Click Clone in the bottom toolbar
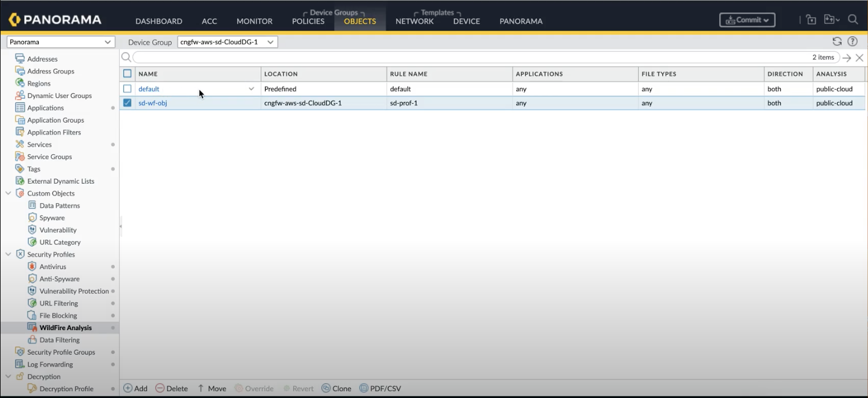The image size is (868, 398). point(336,388)
